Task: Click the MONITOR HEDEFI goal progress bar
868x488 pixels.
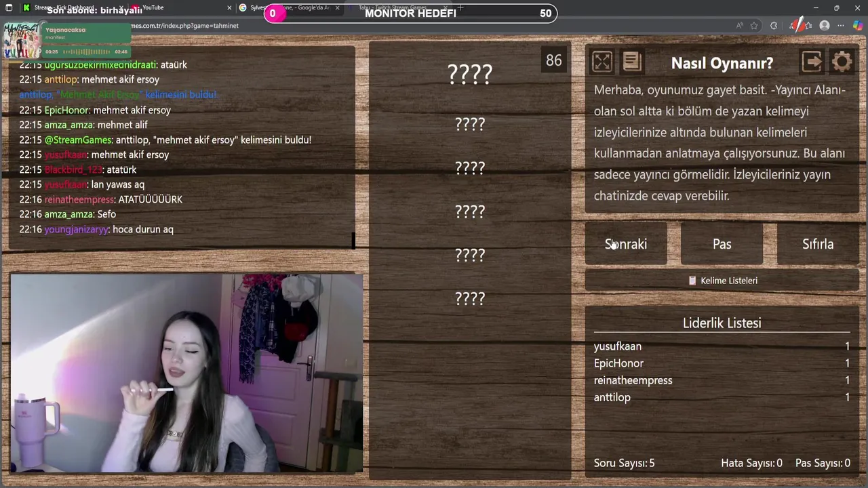Action: (410, 13)
